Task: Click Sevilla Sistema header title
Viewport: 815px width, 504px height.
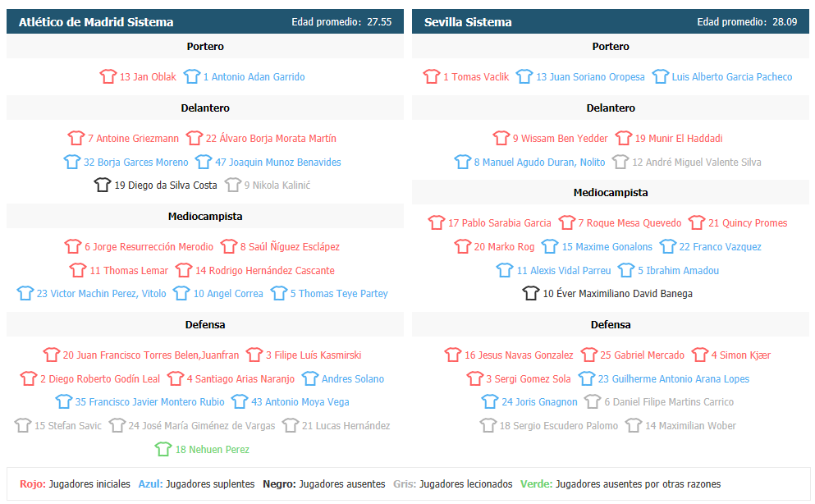Action: click(468, 22)
